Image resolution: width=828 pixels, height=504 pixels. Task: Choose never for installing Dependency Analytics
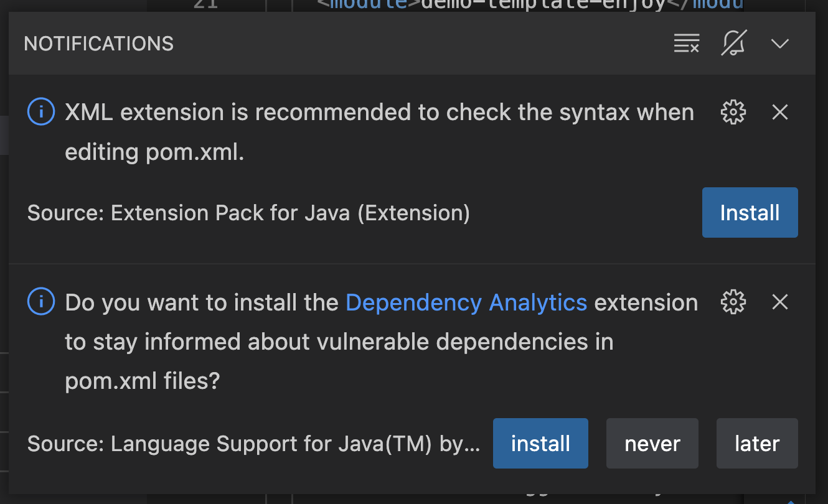point(652,444)
